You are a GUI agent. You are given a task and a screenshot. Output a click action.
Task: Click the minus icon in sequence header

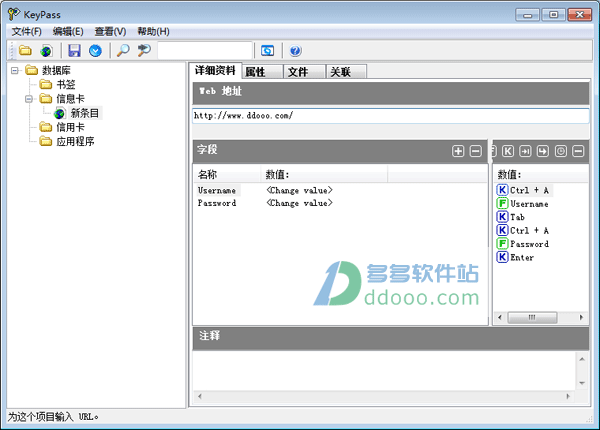click(x=578, y=151)
